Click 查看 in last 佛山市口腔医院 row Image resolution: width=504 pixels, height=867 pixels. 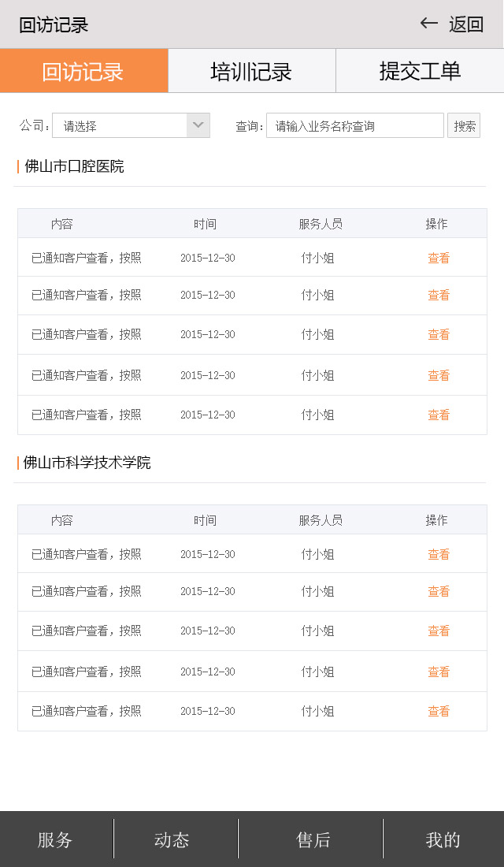pos(439,415)
